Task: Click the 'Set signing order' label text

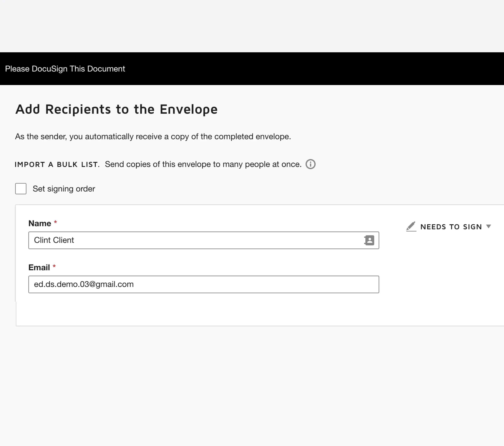Action: [64, 189]
